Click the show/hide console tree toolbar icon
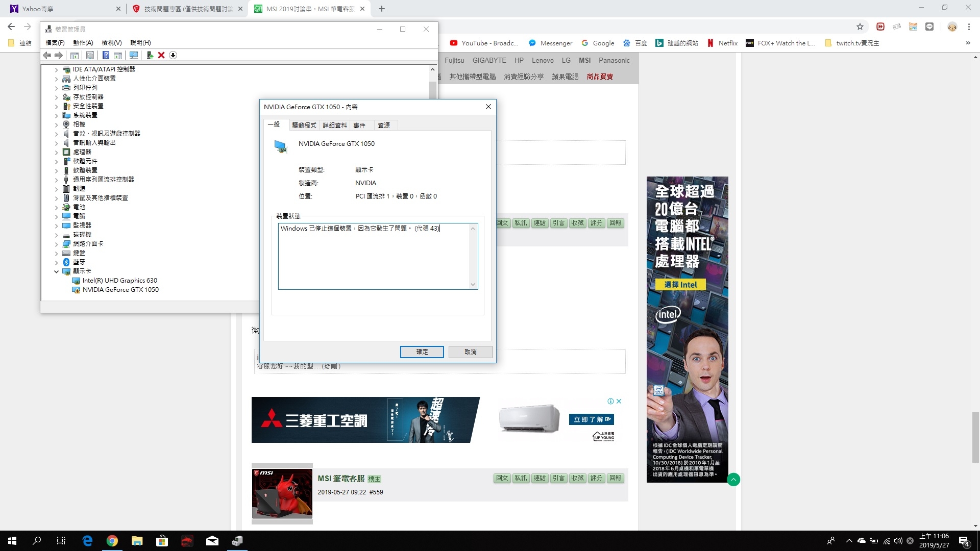 (x=75, y=55)
